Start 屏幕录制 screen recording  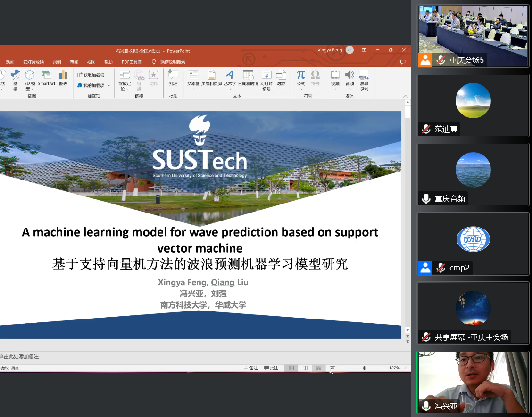[x=365, y=81]
